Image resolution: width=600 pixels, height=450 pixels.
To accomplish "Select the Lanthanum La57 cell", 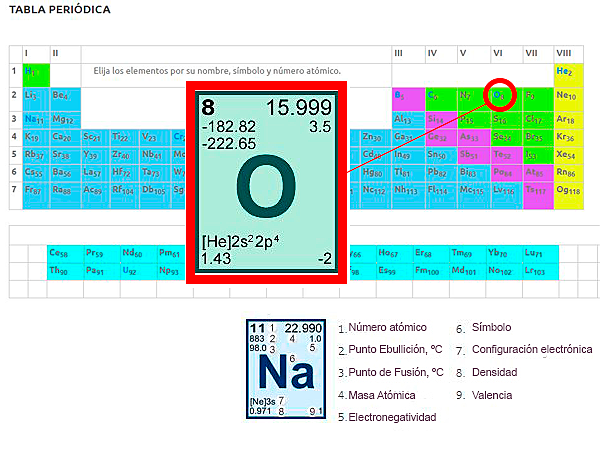I will 96,173.
